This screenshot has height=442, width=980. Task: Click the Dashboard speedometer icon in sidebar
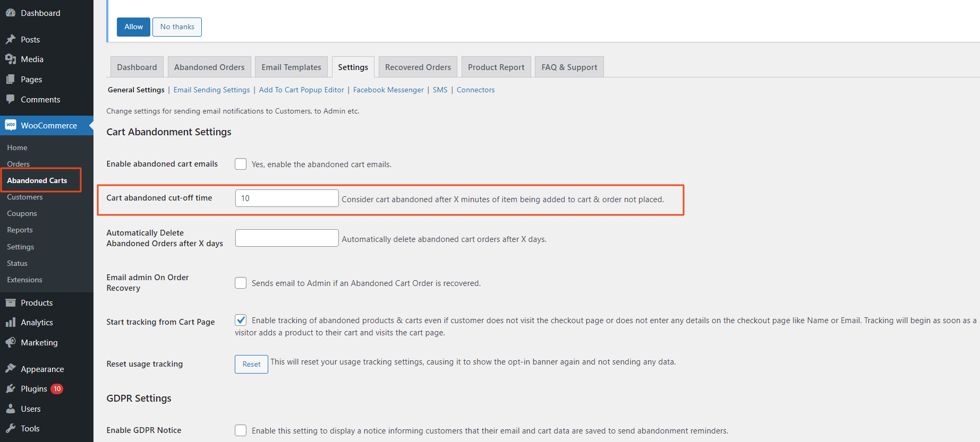click(x=11, y=13)
